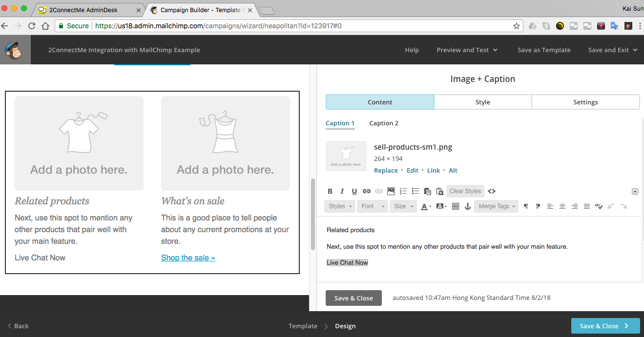Insert a bulleted list
This screenshot has width=644, height=337.
(x=415, y=191)
